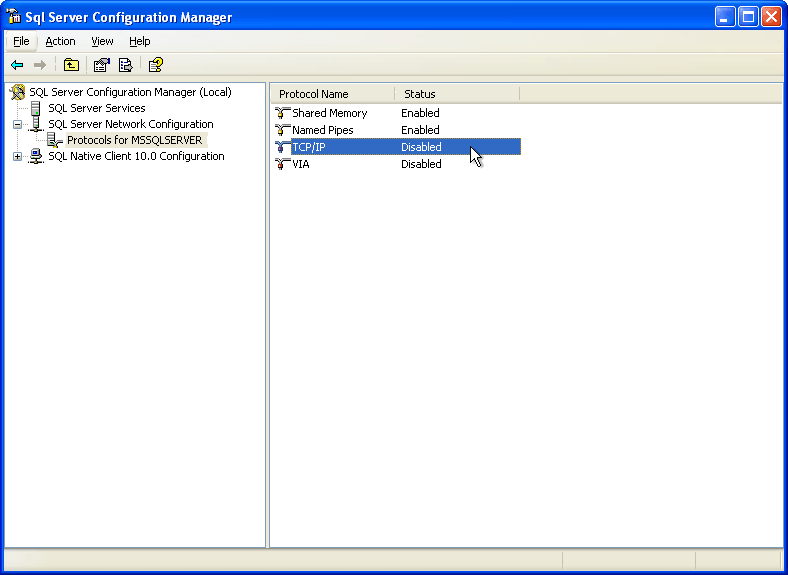Viewport: 788px width, 575px height.
Task: Sort by Protocol Name column header
Action: (x=333, y=94)
